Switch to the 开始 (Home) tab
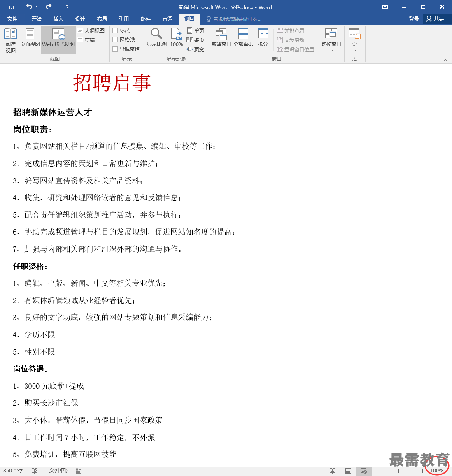 37,19
